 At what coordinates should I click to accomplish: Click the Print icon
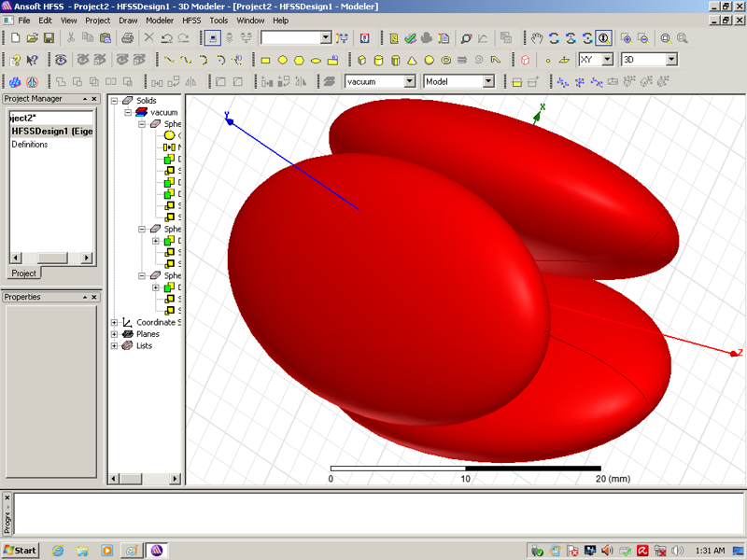pos(128,38)
